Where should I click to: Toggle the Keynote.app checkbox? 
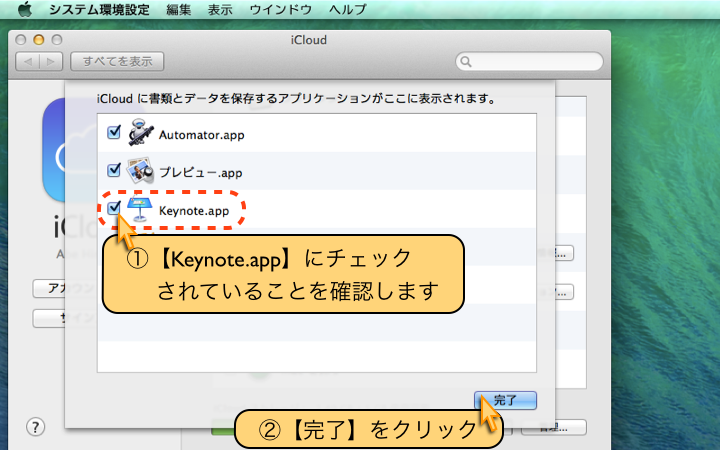(x=114, y=208)
